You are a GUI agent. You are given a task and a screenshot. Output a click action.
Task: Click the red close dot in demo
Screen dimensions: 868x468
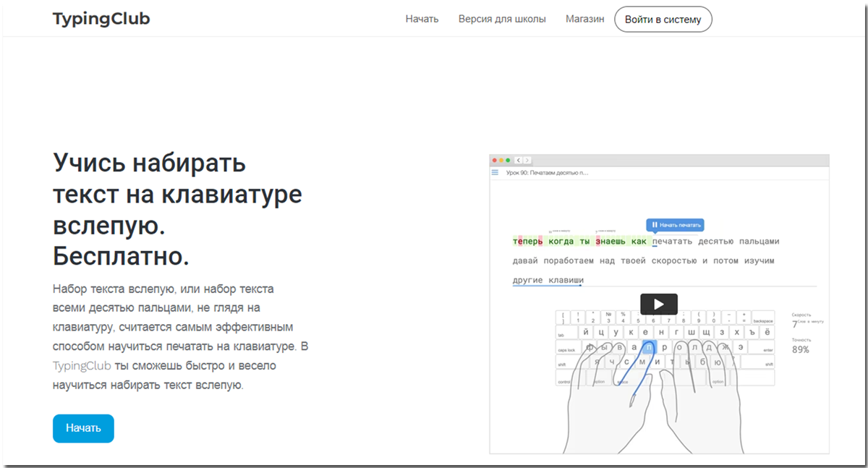494,160
